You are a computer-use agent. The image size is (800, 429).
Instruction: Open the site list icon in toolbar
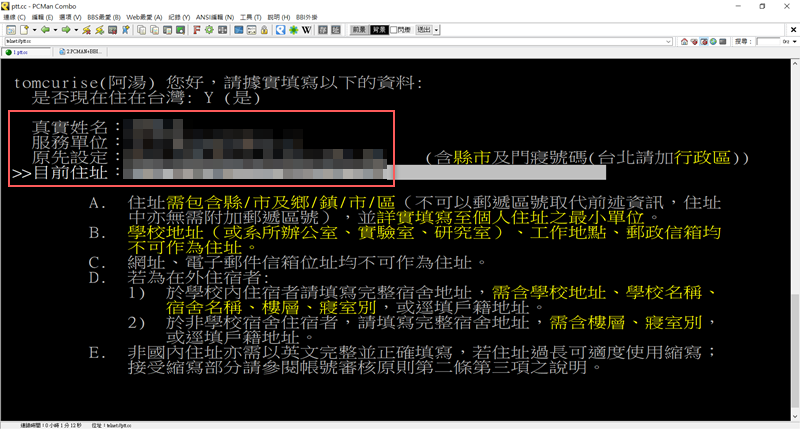coord(11,30)
